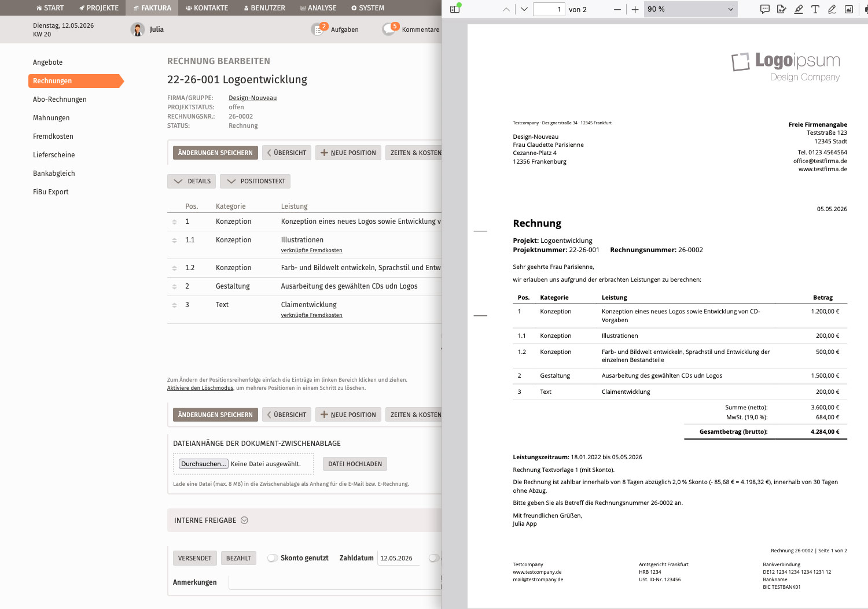
Task: Open verknüpfte Fremdkosten link under Illustrationen
Action: [311, 250]
